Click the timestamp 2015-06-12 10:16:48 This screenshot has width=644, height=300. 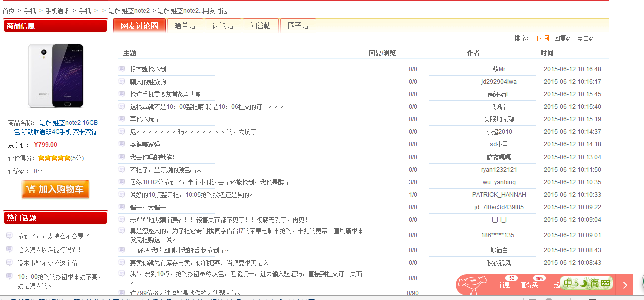coord(572,69)
